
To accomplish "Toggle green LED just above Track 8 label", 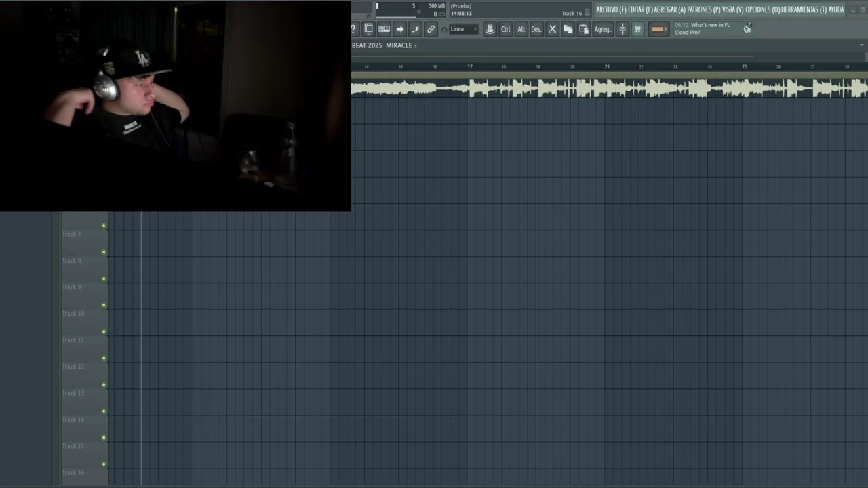I will click(104, 252).
